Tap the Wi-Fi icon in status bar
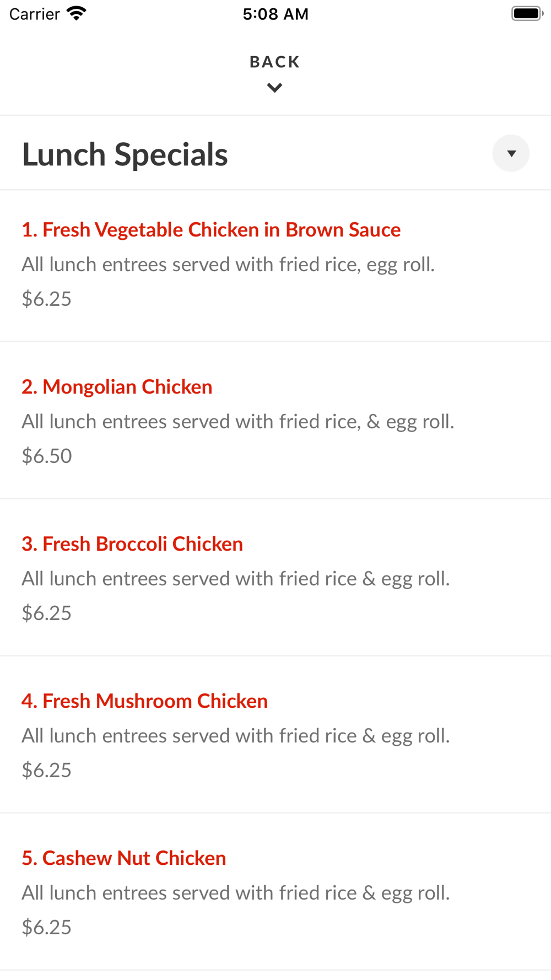The width and height of the screenshot is (551, 980). click(77, 13)
